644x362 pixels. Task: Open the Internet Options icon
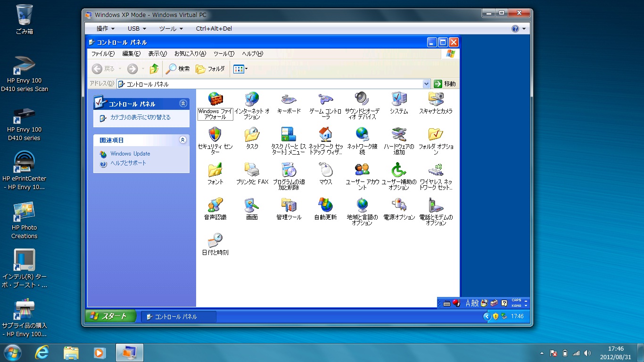[252, 99]
